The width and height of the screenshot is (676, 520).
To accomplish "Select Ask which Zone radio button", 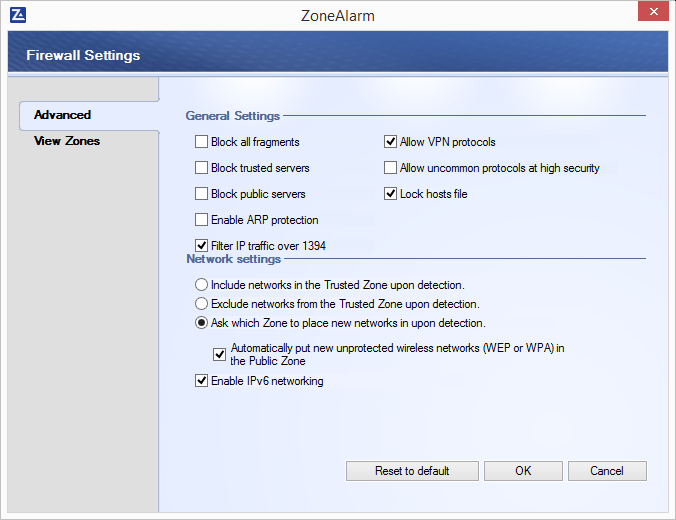I will point(202,323).
